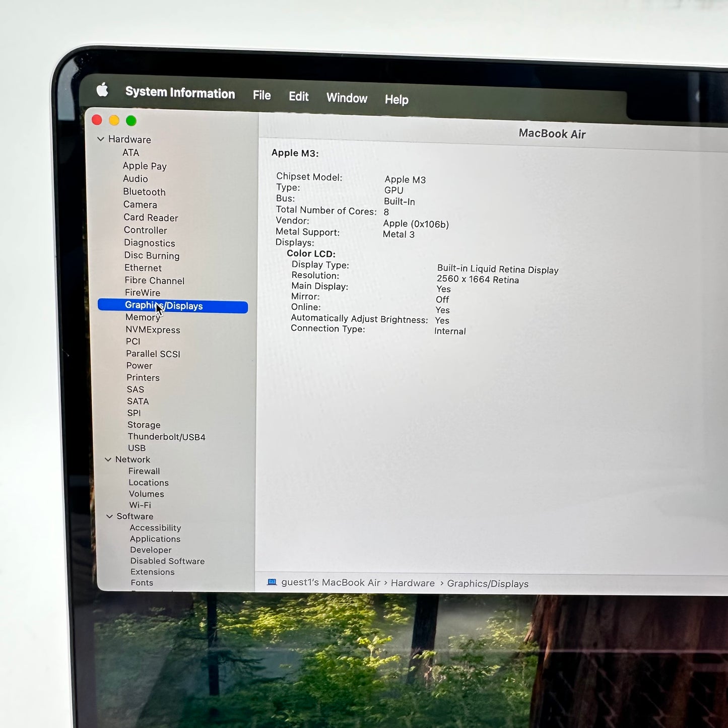Select USB in the sidebar
Screen dimensions: 728x728
point(137,448)
